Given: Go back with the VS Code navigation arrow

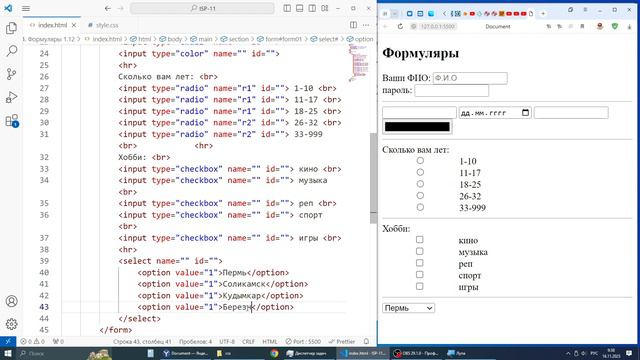Looking at the screenshot, I should pos(108,8).
